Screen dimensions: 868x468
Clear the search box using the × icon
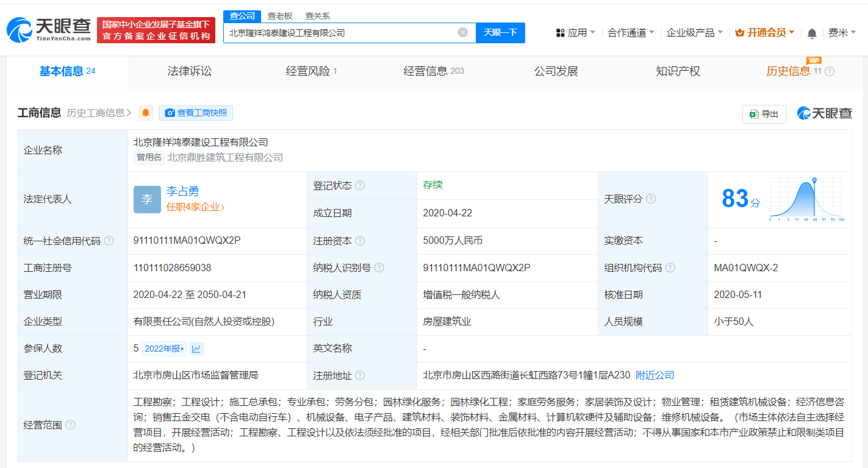(x=462, y=33)
